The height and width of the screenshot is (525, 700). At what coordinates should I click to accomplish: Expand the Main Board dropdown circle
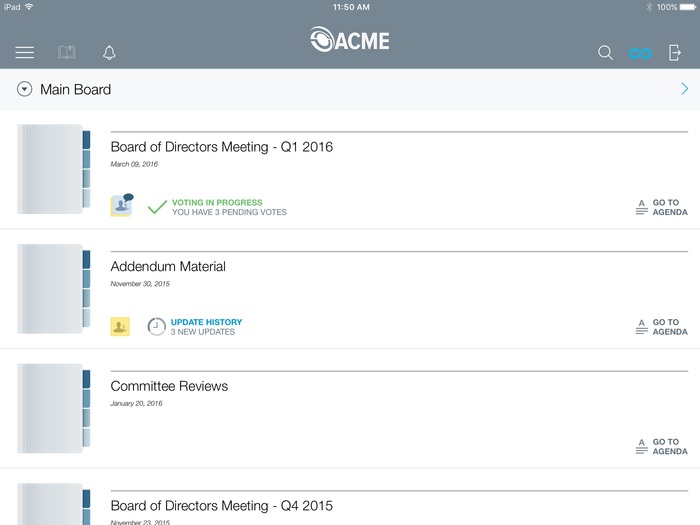pyautogui.click(x=25, y=90)
